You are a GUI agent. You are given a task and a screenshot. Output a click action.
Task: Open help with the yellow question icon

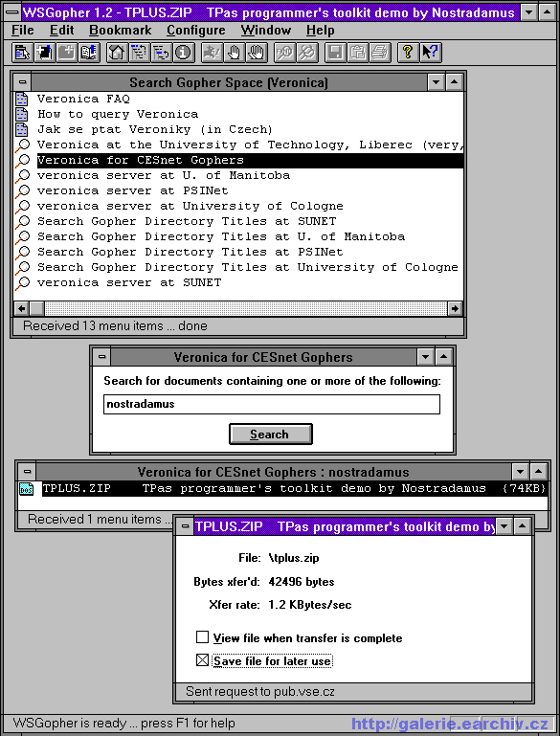pos(408,53)
